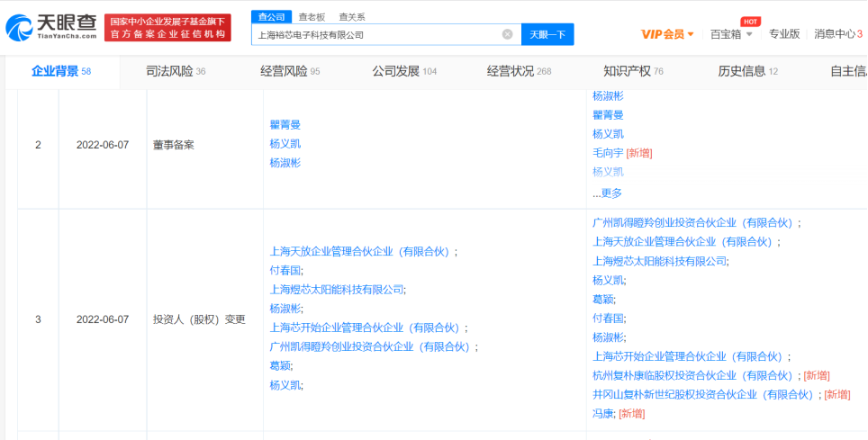The height and width of the screenshot is (440, 868).
Task: Clear the search box with the X icon
Action: tap(507, 34)
